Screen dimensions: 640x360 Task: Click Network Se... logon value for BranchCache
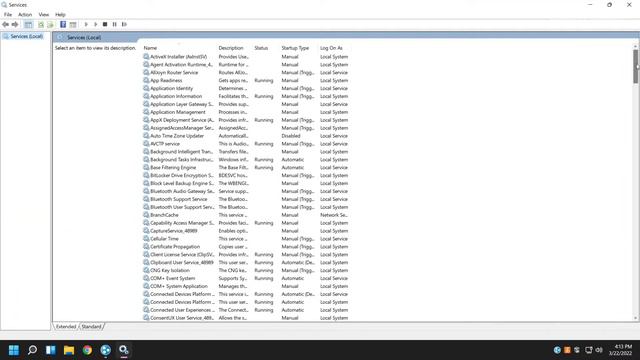[x=334, y=215]
